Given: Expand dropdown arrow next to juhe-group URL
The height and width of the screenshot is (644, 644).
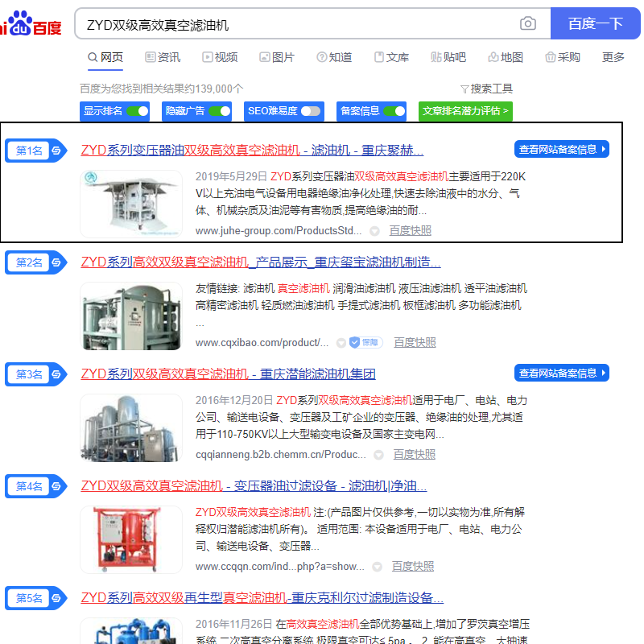Looking at the screenshot, I should coord(374,231).
